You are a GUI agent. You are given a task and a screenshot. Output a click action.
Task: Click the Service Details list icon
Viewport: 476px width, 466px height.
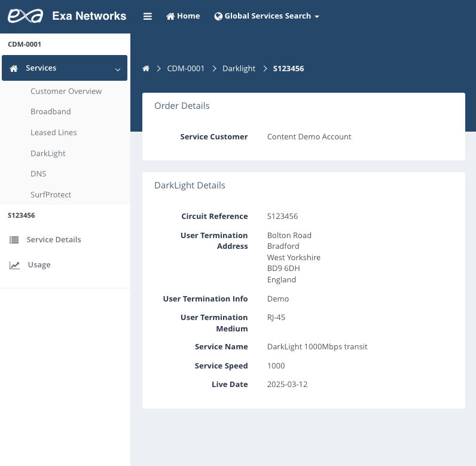[x=14, y=240]
